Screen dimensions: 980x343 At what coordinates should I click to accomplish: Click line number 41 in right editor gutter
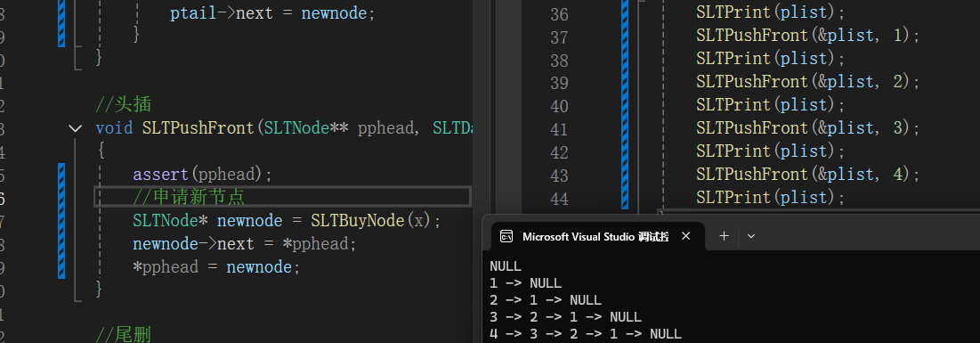tap(559, 129)
